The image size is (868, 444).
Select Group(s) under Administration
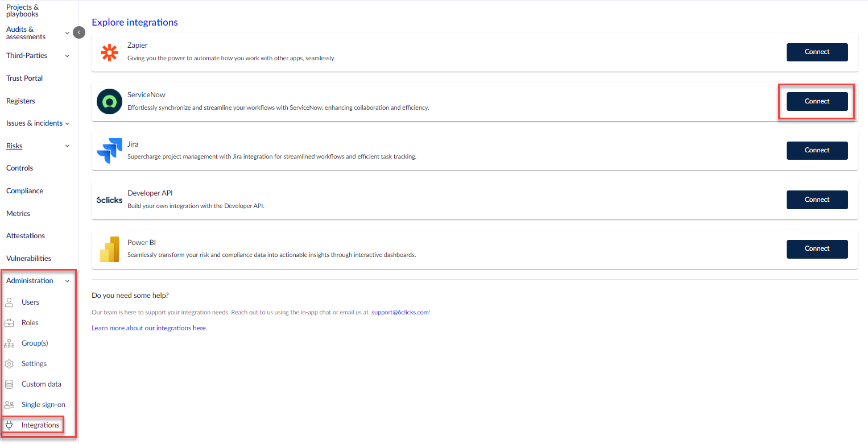(x=35, y=343)
